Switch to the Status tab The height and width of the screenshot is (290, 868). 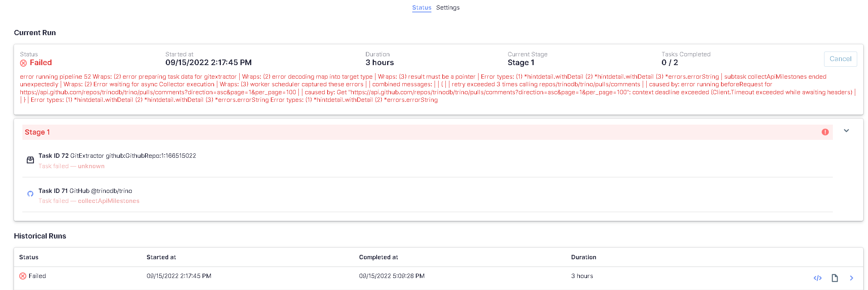pos(421,8)
